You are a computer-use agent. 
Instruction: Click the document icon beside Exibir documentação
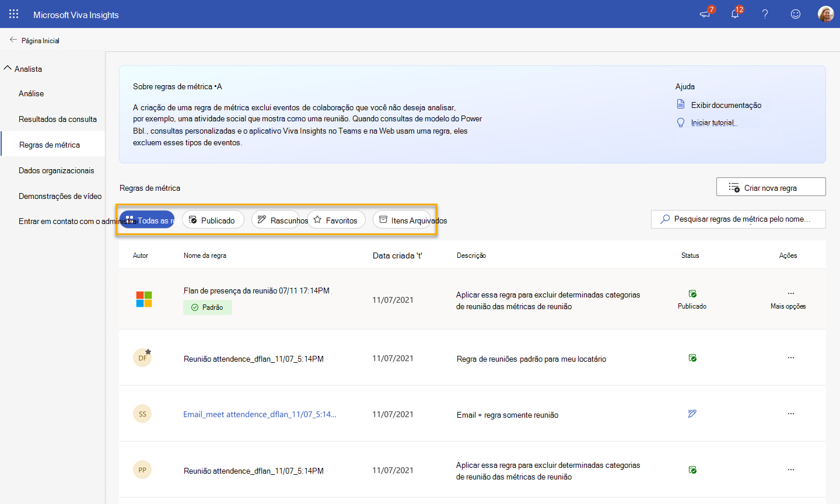(680, 104)
